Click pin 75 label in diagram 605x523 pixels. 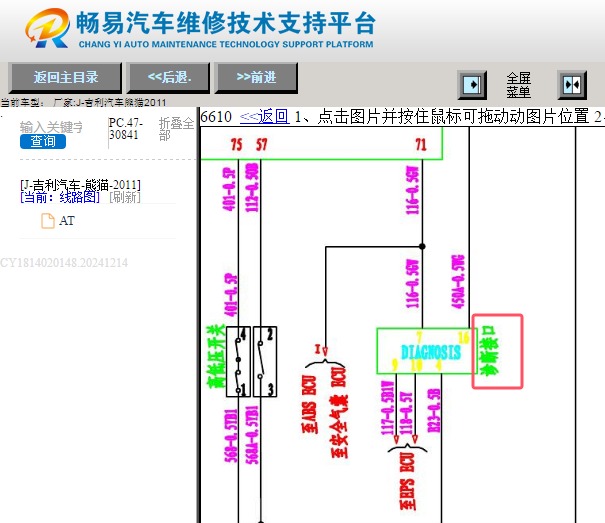coord(236,145)
